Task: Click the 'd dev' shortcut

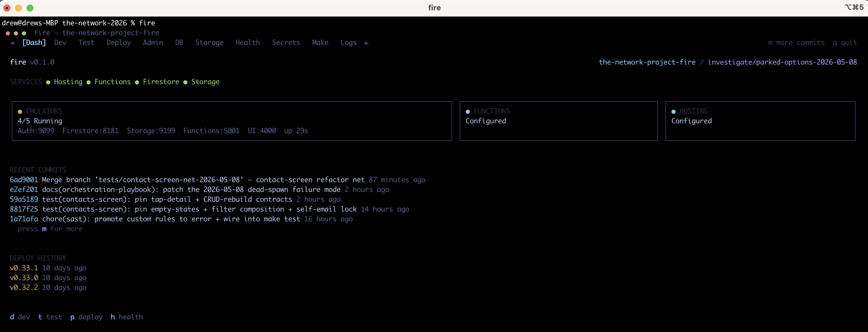Action: pos(20,317)
